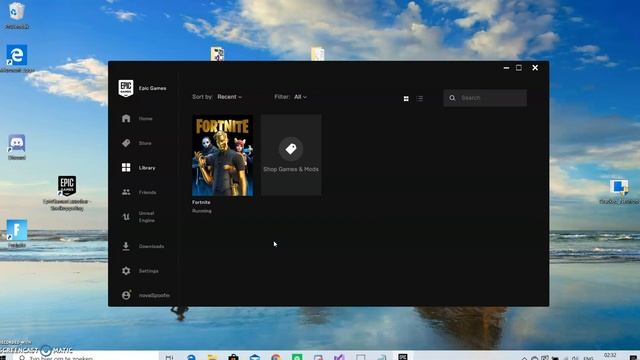Screen dimensions: 640x360
Task: Open the Discord desktop shortcut
Action: tap(17, 147)
